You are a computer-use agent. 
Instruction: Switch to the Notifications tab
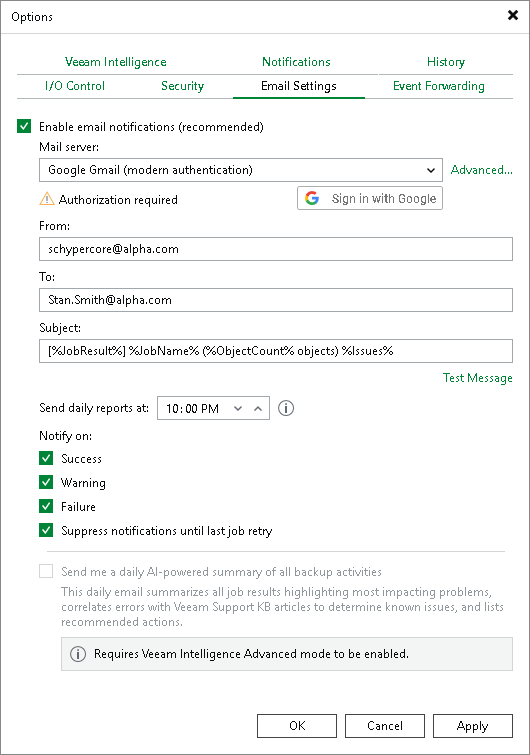[296, 62]
